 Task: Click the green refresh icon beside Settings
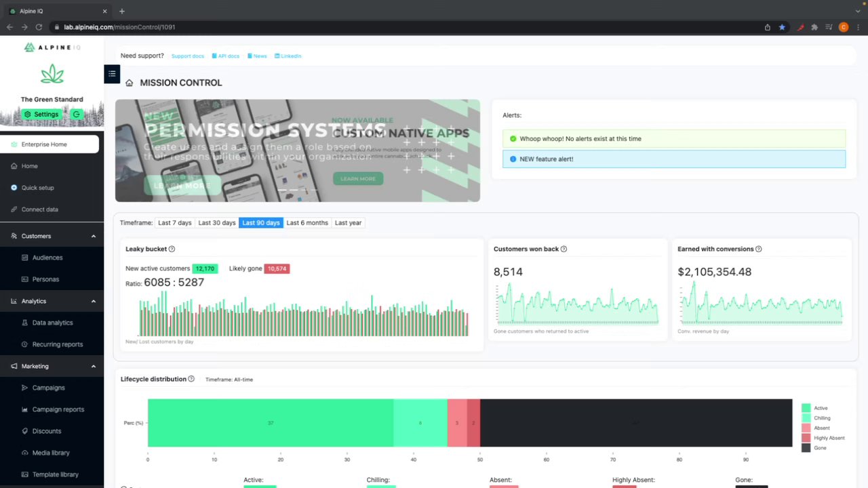[76, 114]
